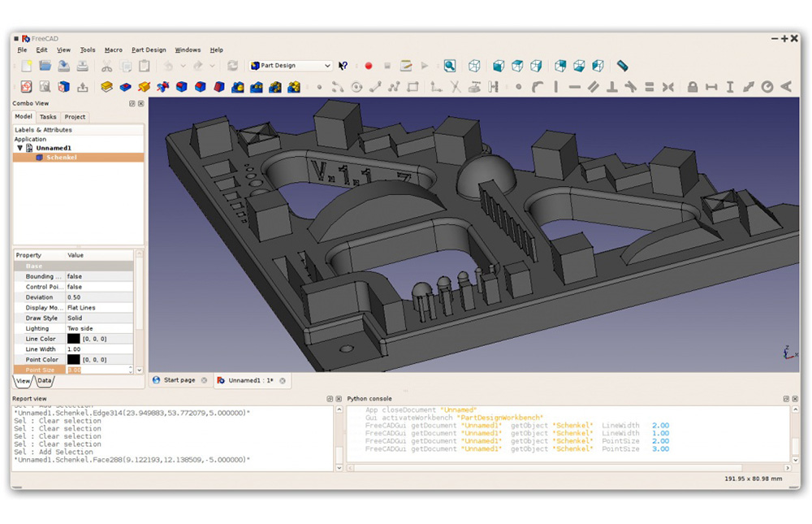
Task: Select the sketcher rectangle tool
Action: click(412, 87)
